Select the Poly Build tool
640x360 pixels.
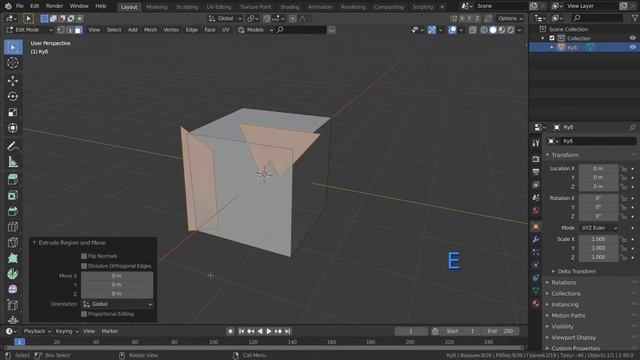coord(13,258)
